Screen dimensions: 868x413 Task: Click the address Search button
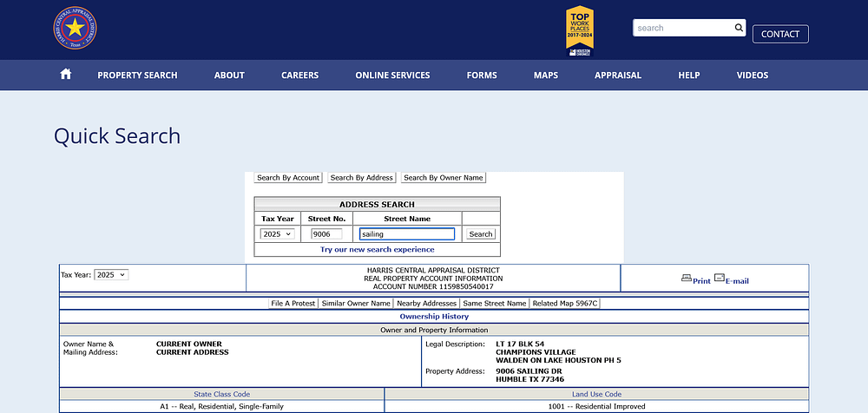point(481,234)
